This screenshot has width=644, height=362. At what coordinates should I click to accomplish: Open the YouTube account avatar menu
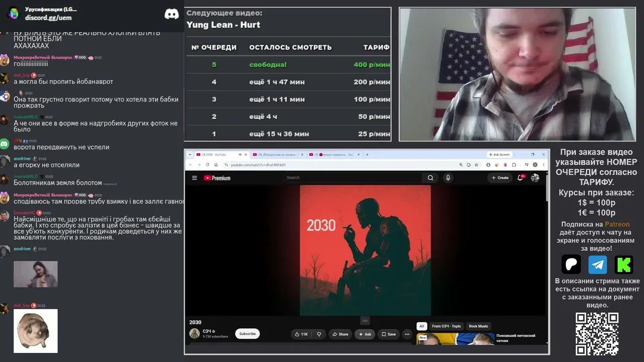pos(535,178)
